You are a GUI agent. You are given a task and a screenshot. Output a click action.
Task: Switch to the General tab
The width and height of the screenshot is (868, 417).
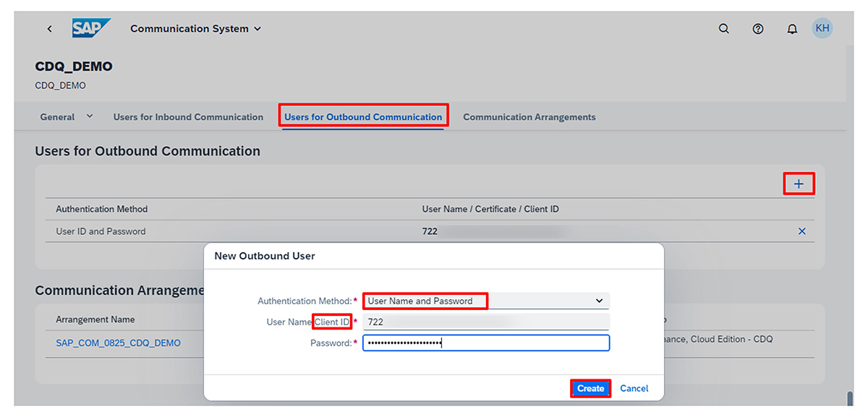(x=57, y=117)
